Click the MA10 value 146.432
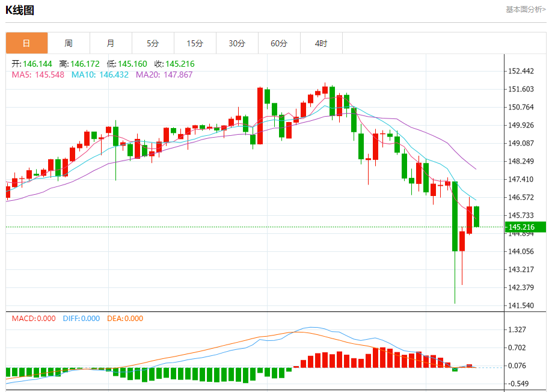This screenshot has height=392, width=549. (114, 75)
